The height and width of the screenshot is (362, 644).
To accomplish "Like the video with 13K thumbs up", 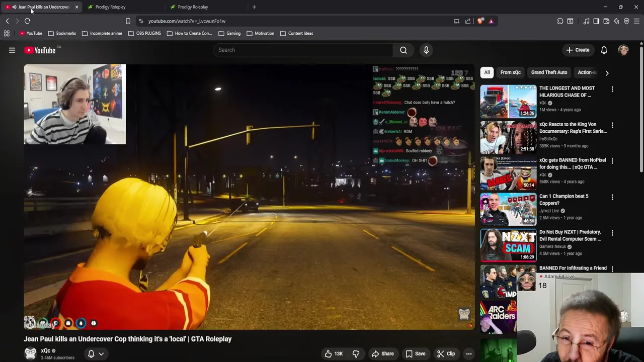I will click(x=334, y=353).
